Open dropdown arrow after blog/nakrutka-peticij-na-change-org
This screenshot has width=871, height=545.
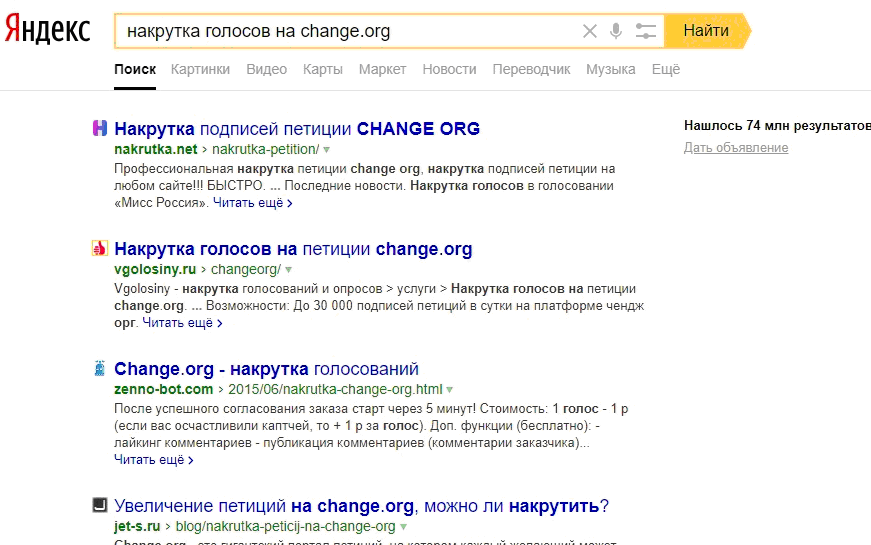[x=404, y=526]
